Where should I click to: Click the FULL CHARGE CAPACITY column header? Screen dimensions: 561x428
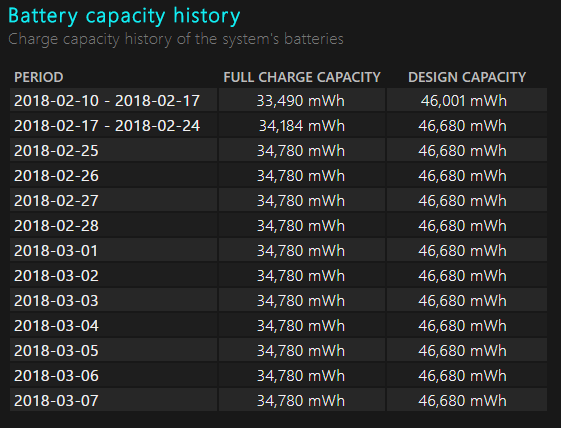302,77
